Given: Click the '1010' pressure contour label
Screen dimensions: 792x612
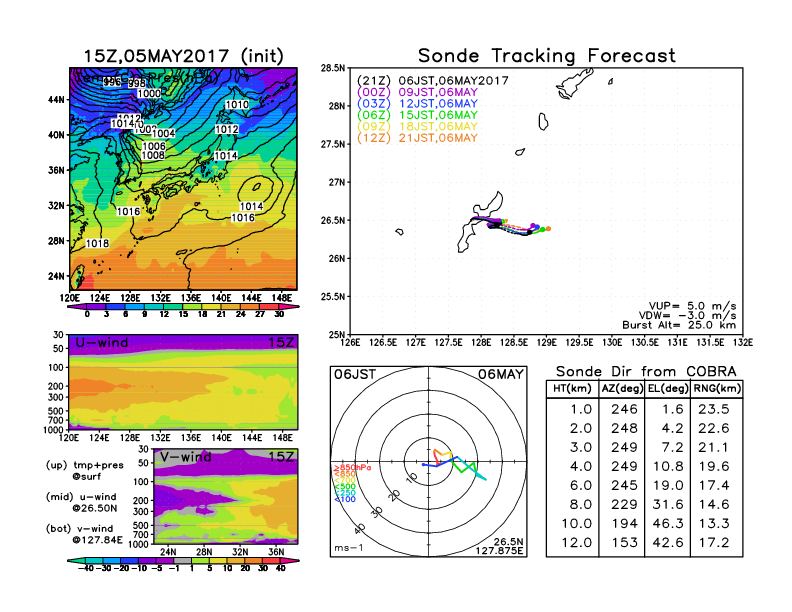Looking at the screenshot, I should pyautogui.click(x=237, y=105).
